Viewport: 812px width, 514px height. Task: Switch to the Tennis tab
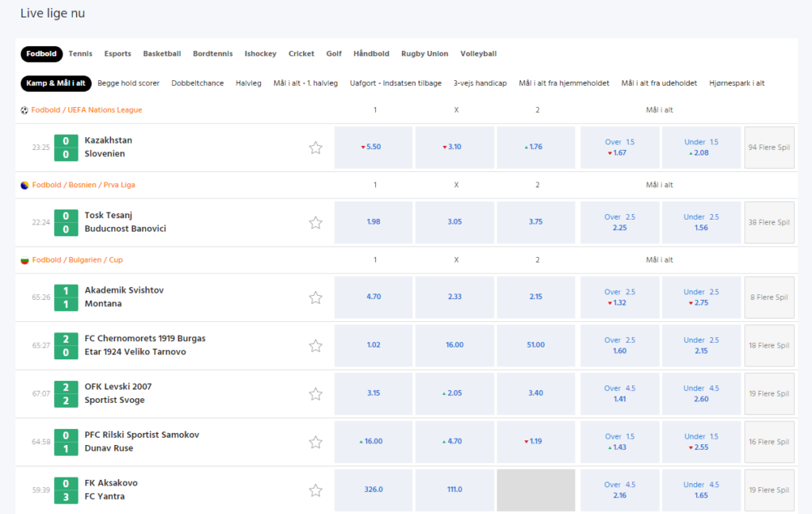(x=80, y=54)
